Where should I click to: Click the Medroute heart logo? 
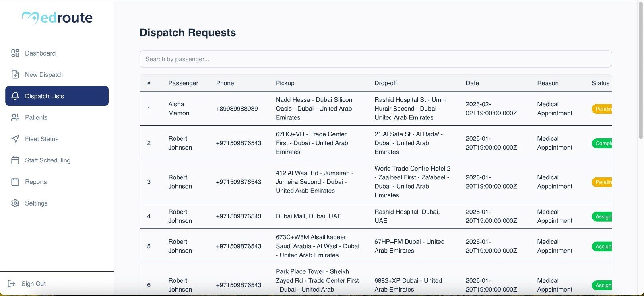(30, 17)
